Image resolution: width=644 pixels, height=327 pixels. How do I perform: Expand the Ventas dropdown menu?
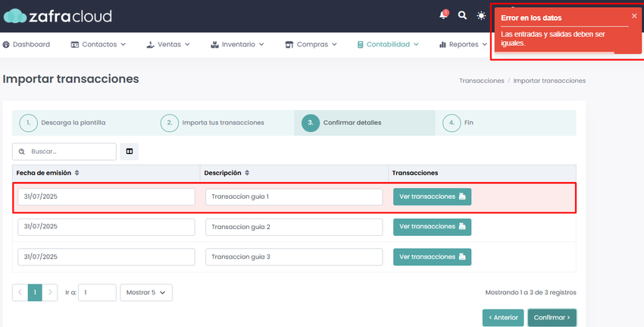click(x=168, y=45)
